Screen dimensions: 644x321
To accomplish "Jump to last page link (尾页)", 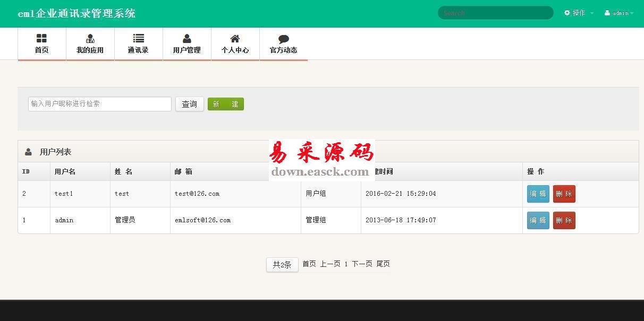I will click(x=383, y=264).
